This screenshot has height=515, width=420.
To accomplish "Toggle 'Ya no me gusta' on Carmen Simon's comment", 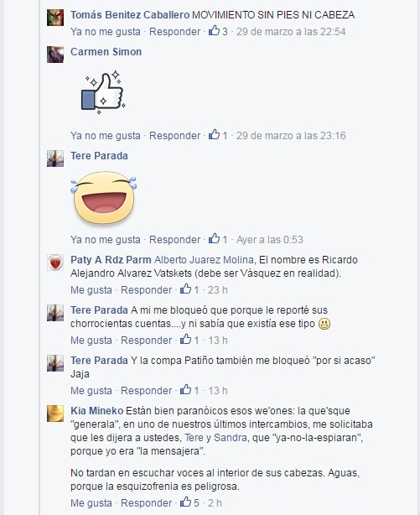I will (106, 135).
